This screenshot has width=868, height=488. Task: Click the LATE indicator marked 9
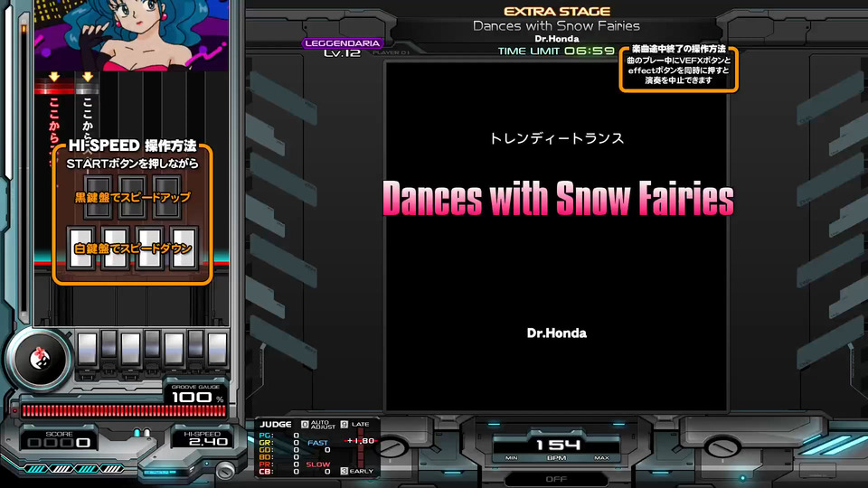(x=354, y=425)
